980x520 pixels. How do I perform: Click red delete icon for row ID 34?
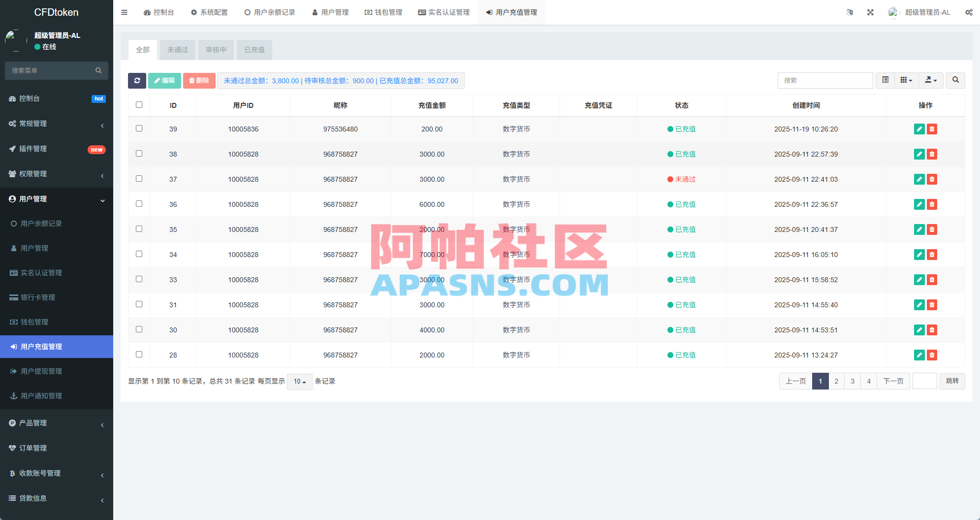tap(932, 255)
